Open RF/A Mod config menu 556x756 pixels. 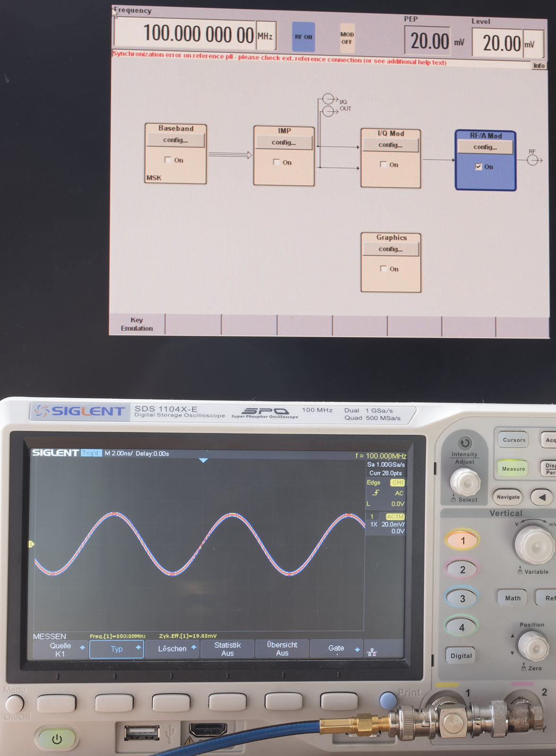[x=485, y=147]
